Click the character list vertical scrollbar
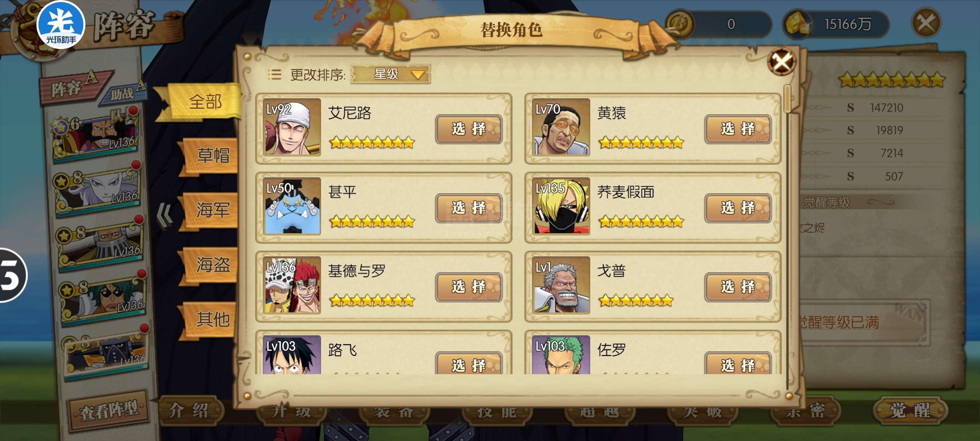This screenshot has width=980, height=441. (787, 236)
